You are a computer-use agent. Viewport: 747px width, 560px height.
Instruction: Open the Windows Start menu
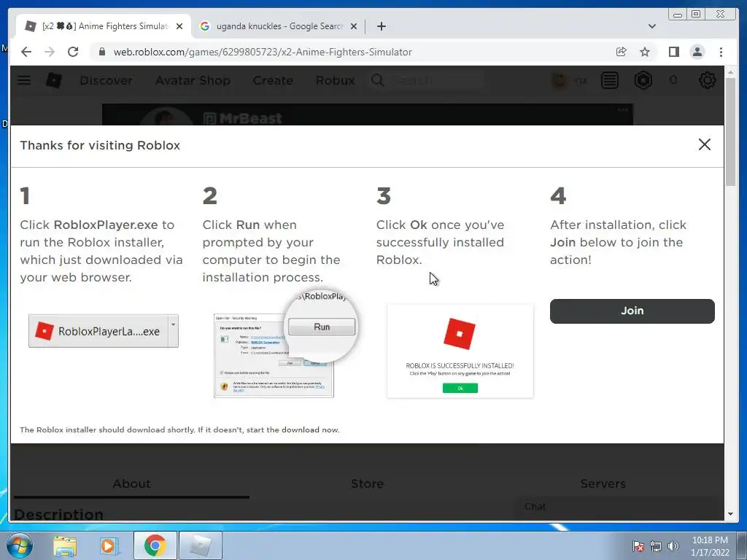pos(19,545)
